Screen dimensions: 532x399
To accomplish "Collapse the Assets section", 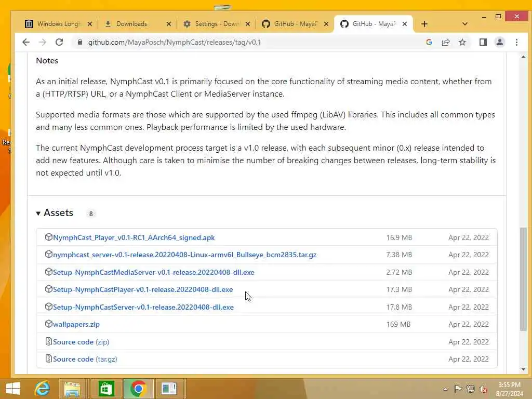I will [55, 212].
